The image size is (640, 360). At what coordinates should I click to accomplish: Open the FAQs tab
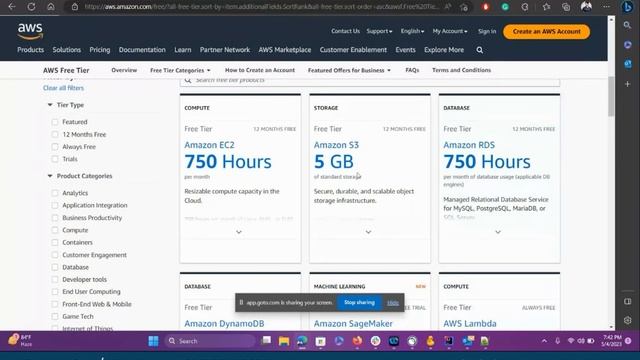412,70
